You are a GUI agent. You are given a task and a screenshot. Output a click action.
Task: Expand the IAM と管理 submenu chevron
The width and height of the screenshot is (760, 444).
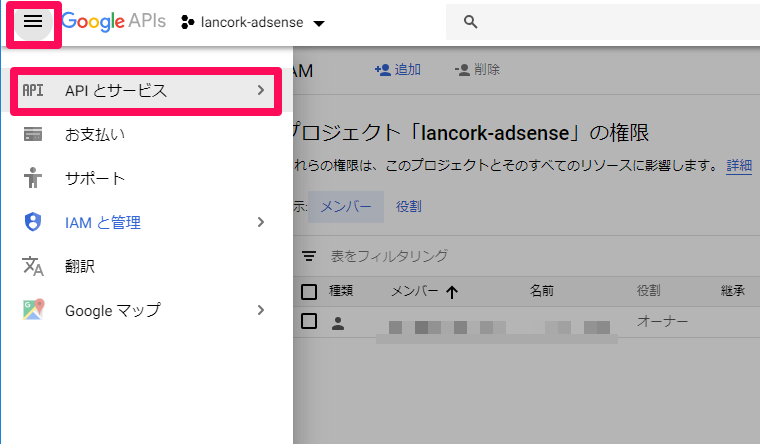point(261,222)
